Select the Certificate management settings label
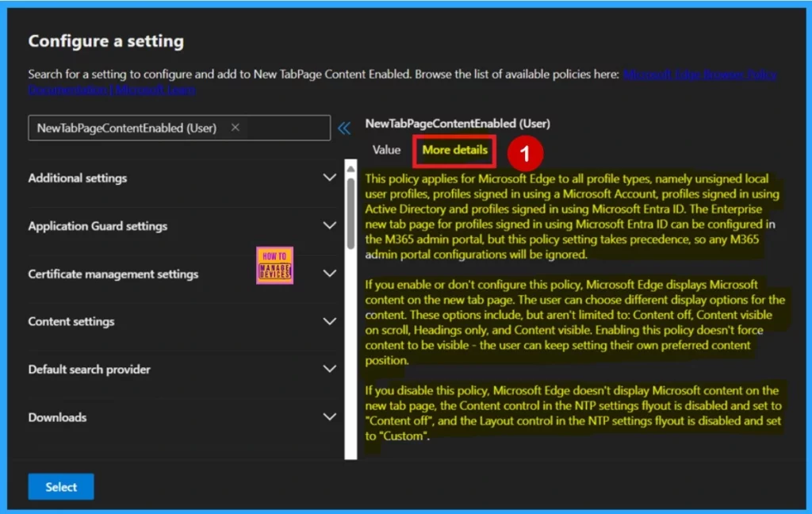 [x=113, y=274]
